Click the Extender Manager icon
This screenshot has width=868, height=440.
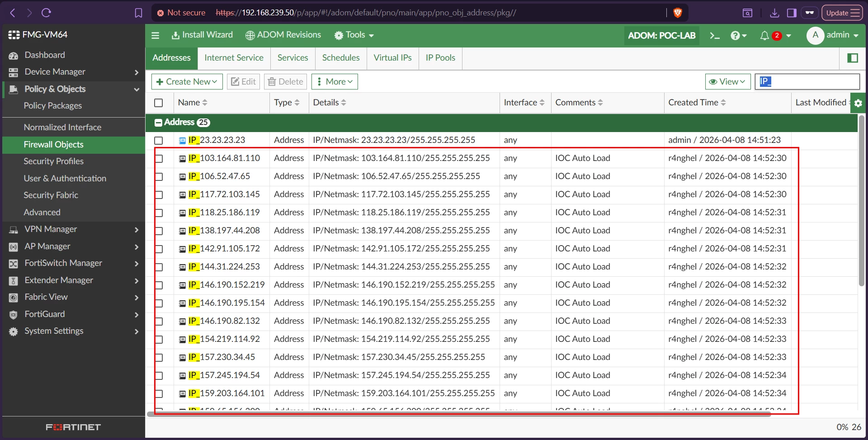[14, 281]
